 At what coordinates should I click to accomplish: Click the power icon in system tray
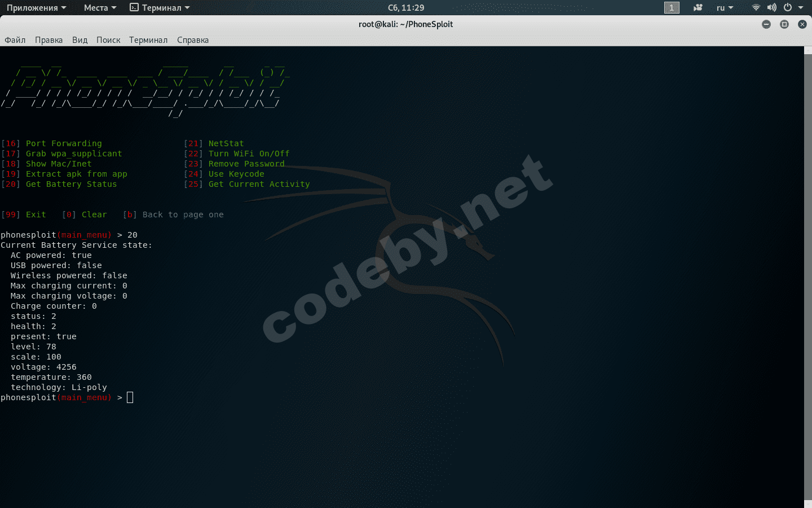coord(788,8)
